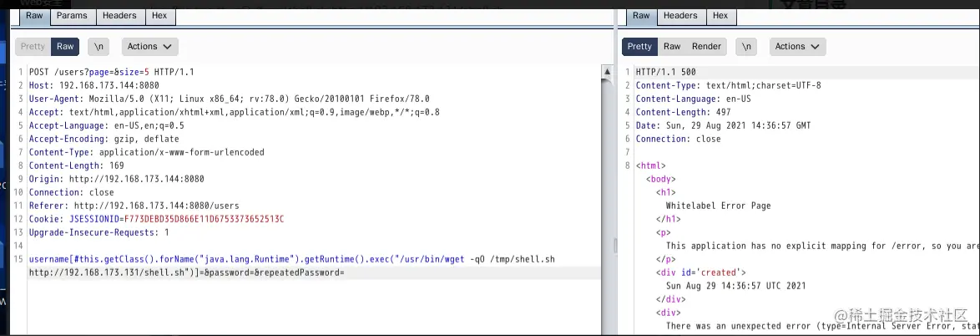Click the User-Agent header line

[x=229, y=99]
